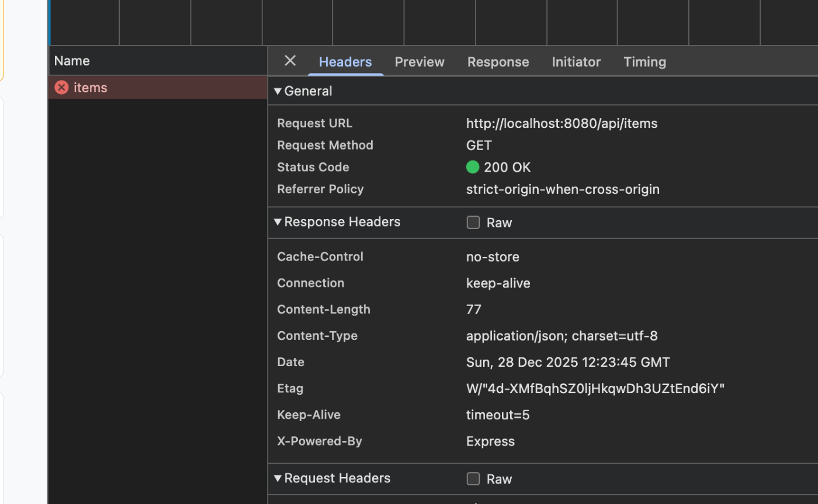
Task: Open the Response tab
Action: [x=498, y=62]
